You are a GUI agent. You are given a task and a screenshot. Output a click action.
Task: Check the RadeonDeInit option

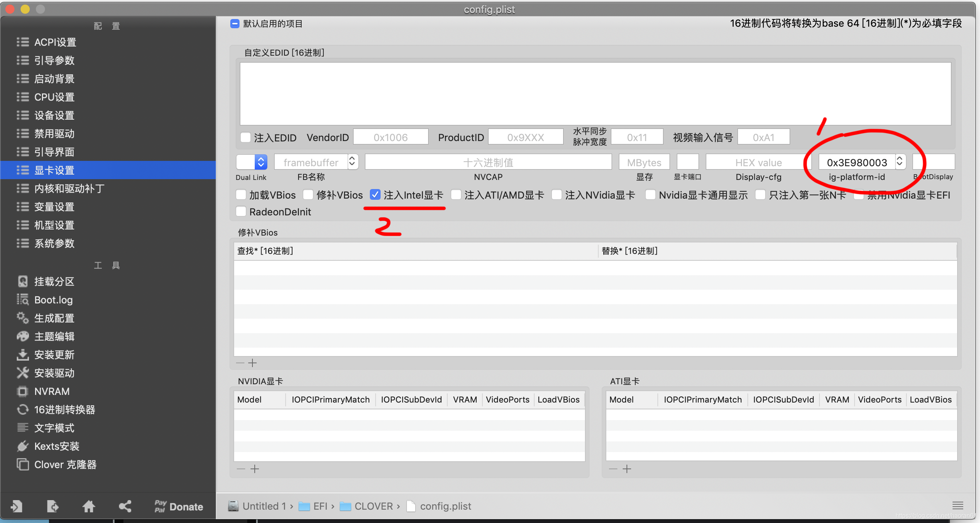tap(241, 212)
